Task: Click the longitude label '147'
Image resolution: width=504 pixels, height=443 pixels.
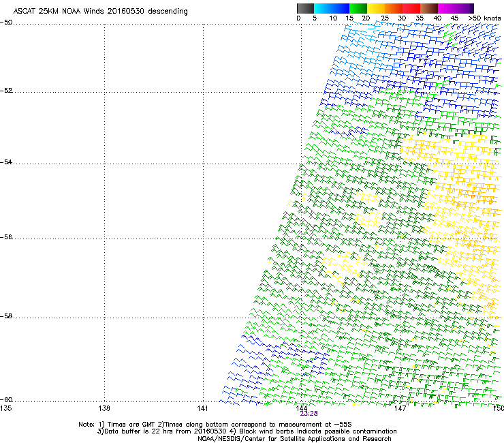Action: [x=400, y=408]
